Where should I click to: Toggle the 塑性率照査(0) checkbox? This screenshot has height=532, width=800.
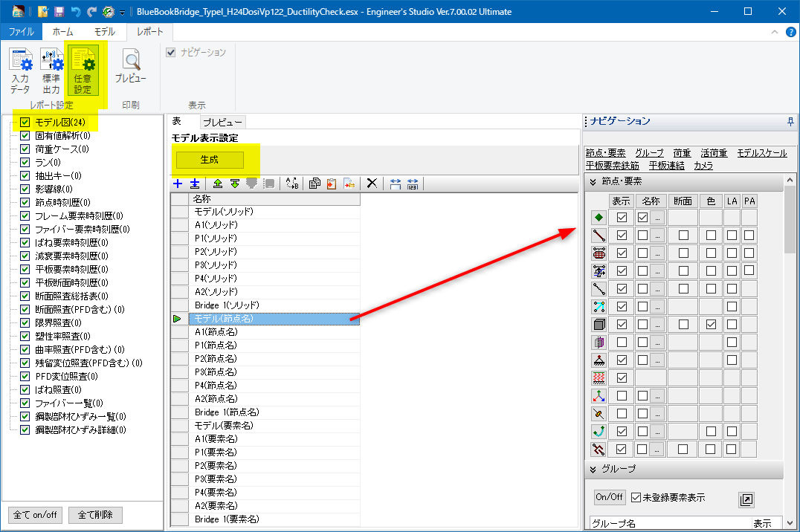click(25, 336)
